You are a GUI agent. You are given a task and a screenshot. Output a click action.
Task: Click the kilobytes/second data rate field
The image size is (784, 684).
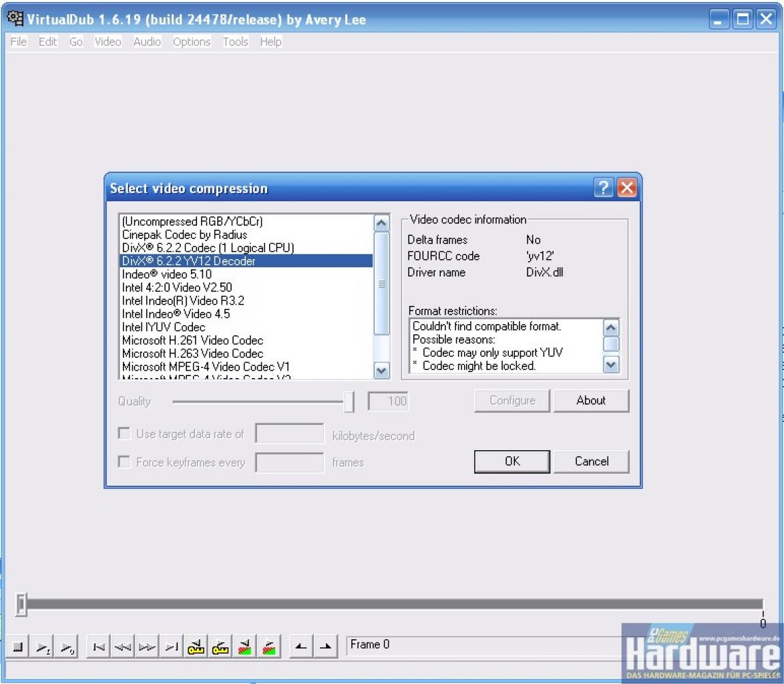point(290,434)
